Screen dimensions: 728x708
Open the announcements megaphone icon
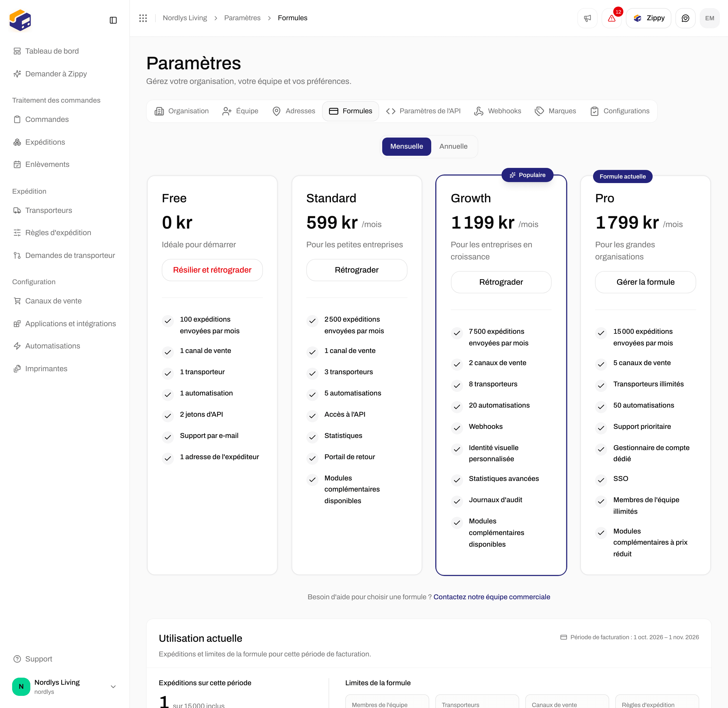[587, 18]
